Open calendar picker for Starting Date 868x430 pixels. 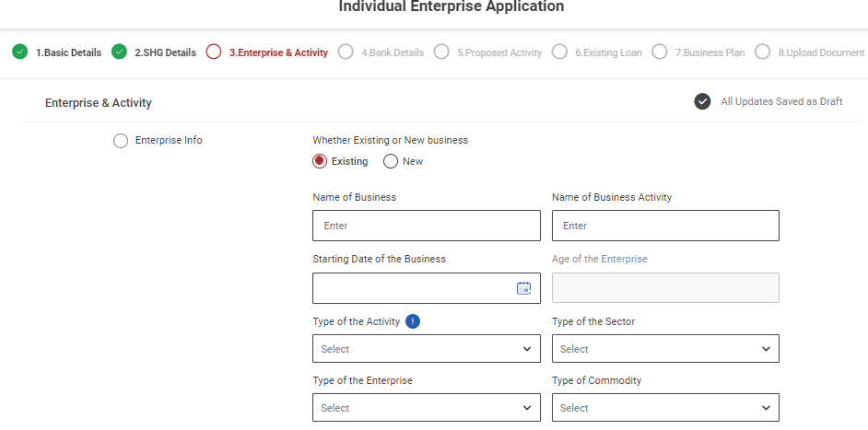point(523,288)
